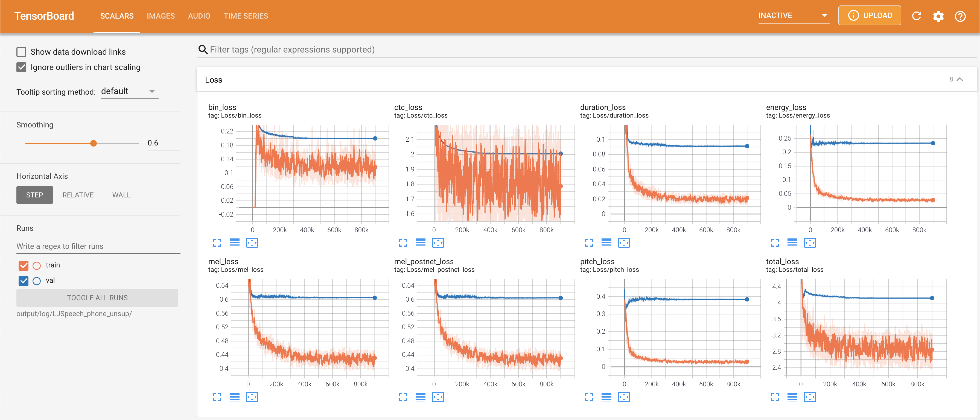Screen dimensions: 980x420
Task: Select RELATIVE horizontal axis option
Action: [78, 195]
